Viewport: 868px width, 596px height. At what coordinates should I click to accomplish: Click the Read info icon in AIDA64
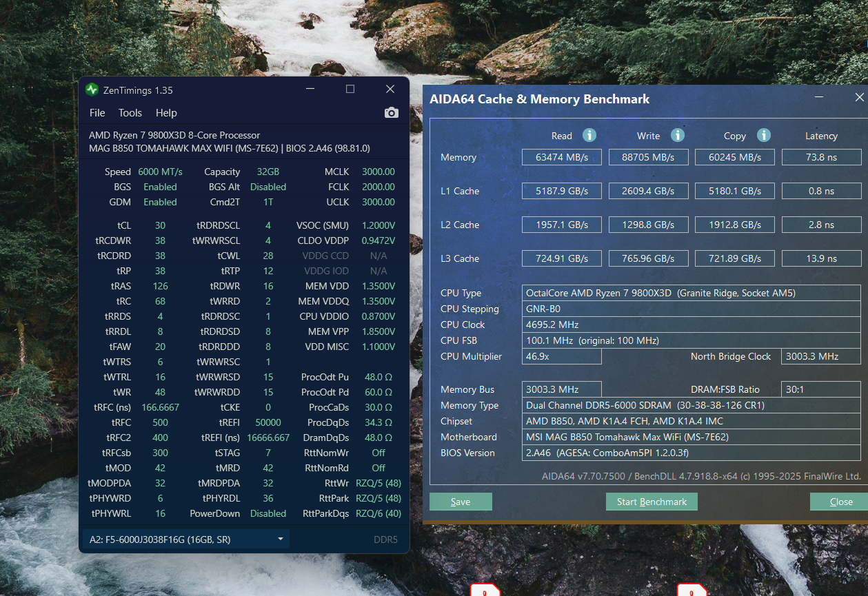click(x=589, y=135)
